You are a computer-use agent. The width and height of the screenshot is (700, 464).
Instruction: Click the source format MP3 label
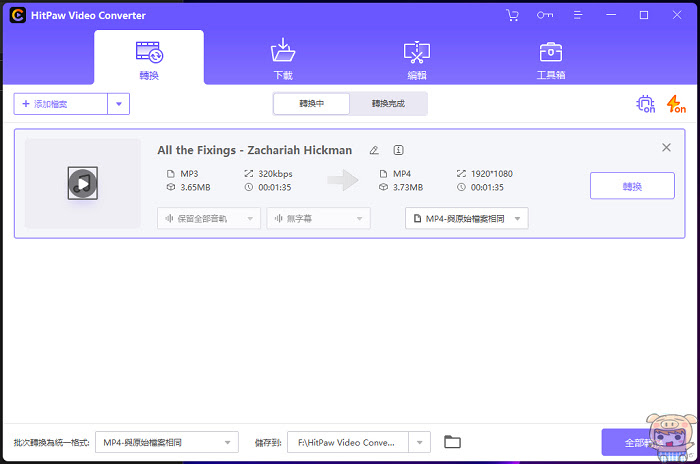(x=189, y=174)
